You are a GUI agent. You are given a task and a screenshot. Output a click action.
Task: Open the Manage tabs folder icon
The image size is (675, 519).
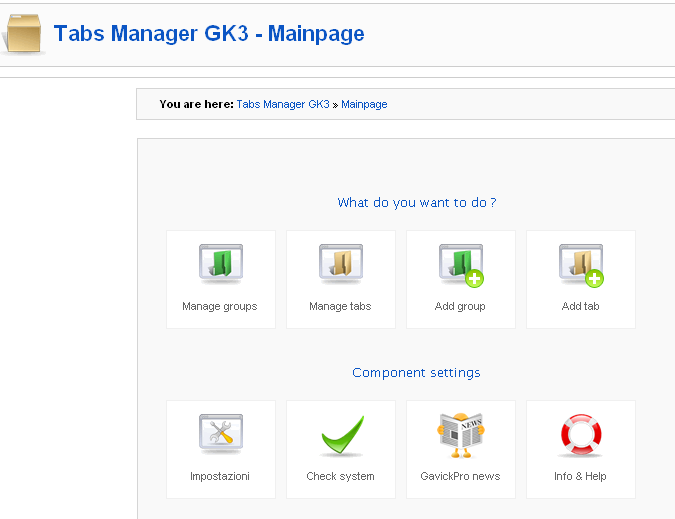click(341, 264)
